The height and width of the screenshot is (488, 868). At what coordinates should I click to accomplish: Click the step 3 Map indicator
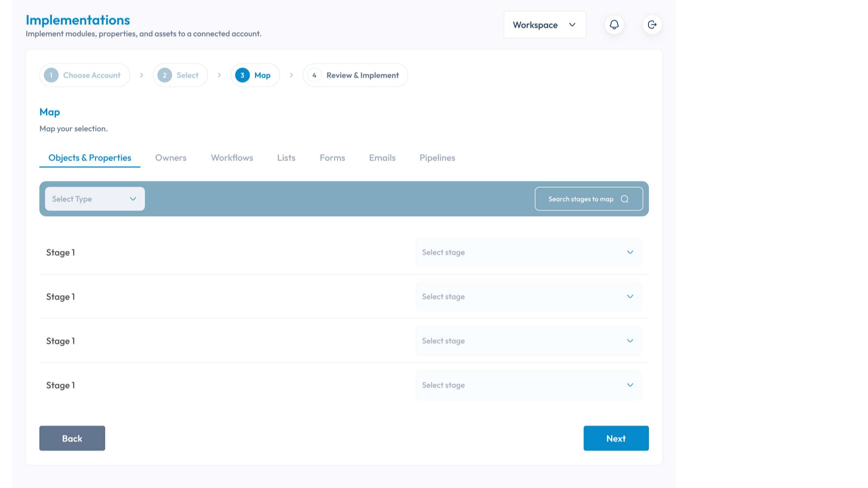(255, 75)
